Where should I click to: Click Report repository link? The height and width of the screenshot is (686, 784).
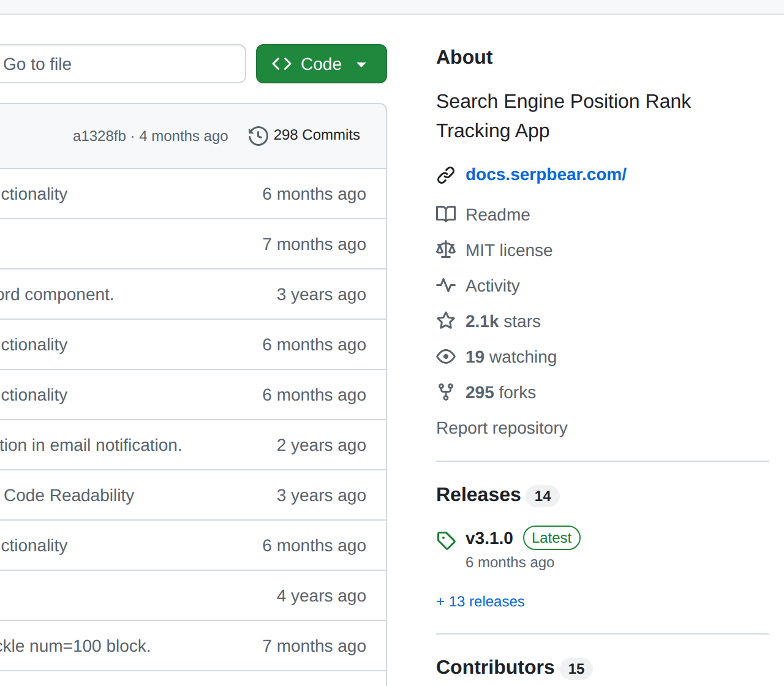click(x=502, y=428)
